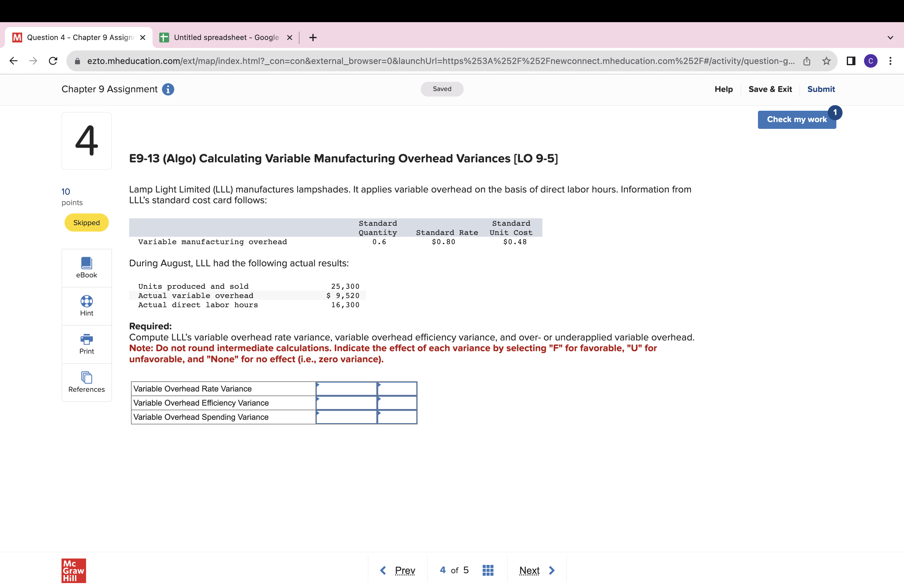Reload the current page
The width and height of the screenshot is (904, 588).
tap(53, 61)
